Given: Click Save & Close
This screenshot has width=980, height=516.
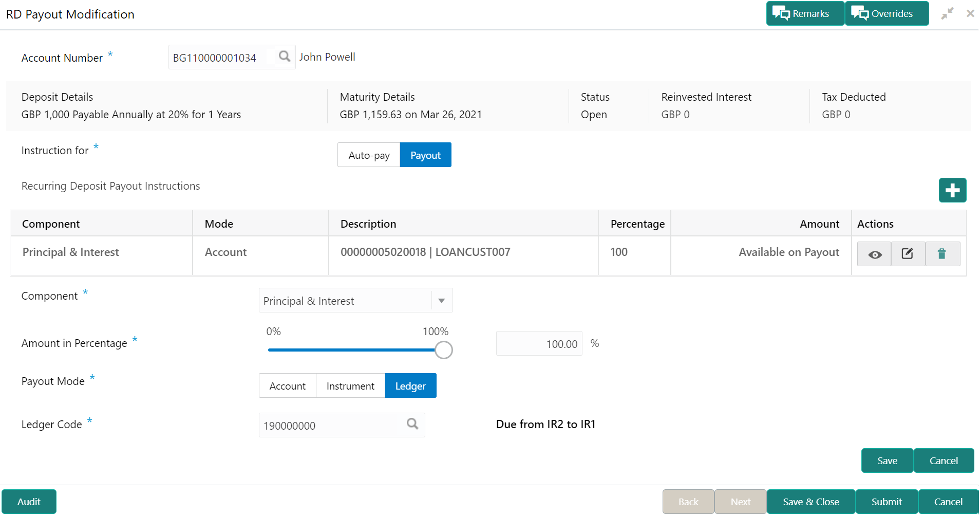Looking at the screenshot, I should point(811,502).
